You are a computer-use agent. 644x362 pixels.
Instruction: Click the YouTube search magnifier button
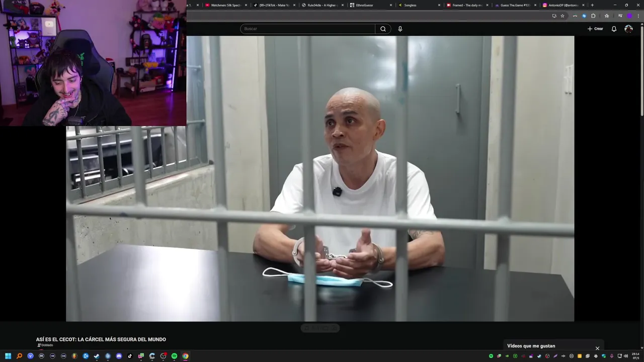click(x=383, y=29)
